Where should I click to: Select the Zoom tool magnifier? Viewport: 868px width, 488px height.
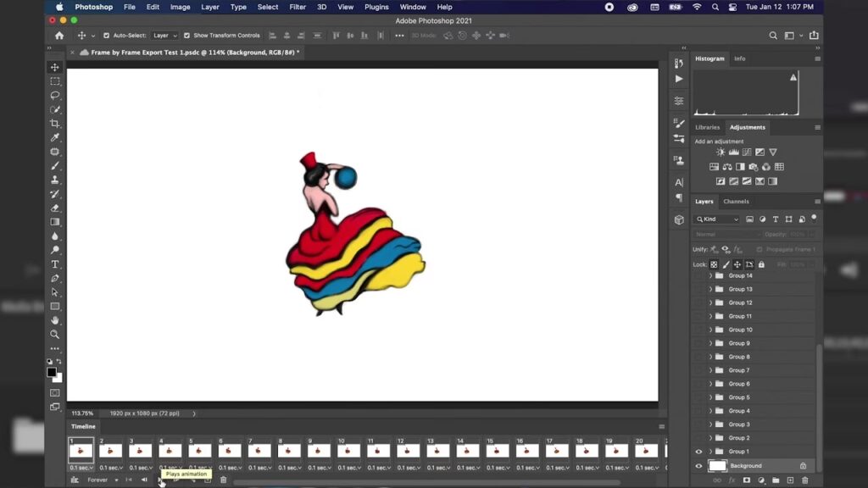pos(55,335)
